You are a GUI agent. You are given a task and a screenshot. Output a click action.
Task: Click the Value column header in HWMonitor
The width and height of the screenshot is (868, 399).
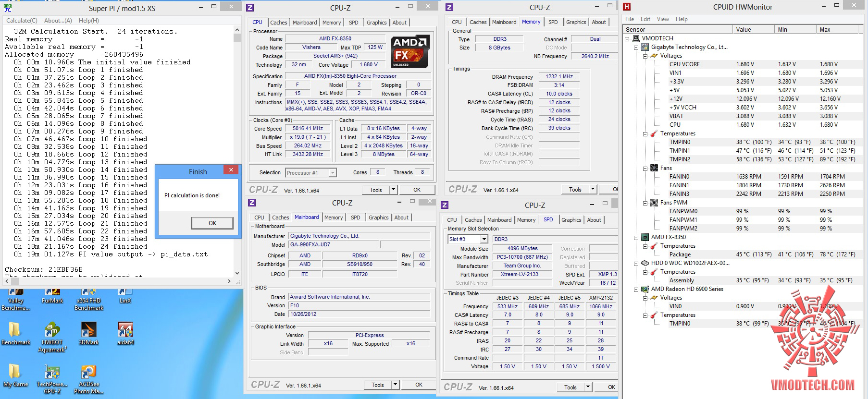point(755,30)
